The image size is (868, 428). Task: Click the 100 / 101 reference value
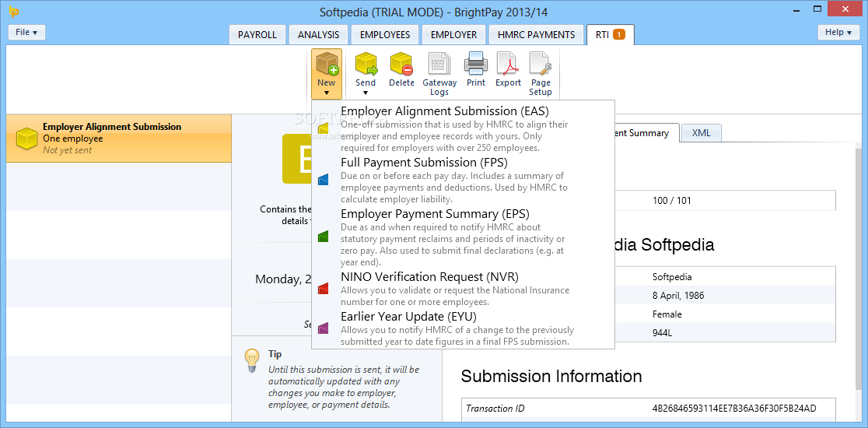671,201
